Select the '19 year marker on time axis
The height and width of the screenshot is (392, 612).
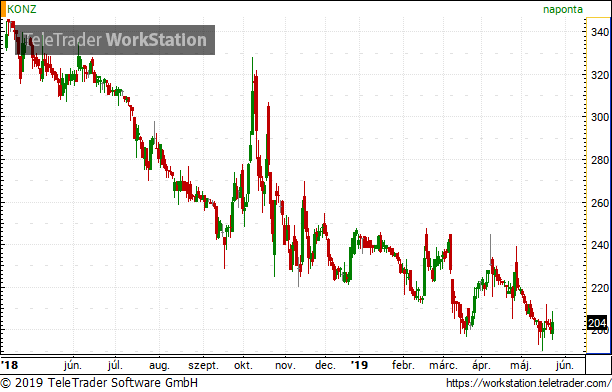click(x=359, y=365)
